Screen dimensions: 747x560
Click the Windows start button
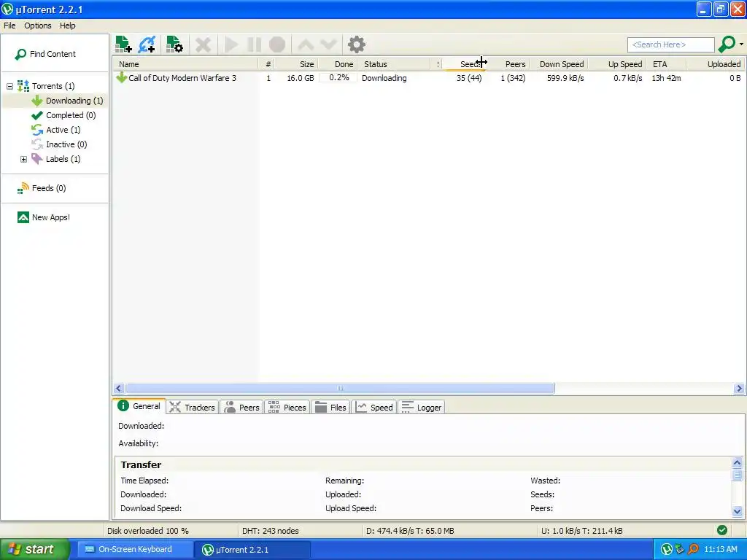click(34, 550)
